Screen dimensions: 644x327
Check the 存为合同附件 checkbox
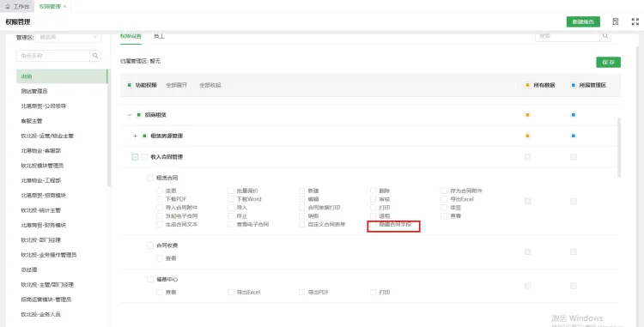(x=444, y=191)
